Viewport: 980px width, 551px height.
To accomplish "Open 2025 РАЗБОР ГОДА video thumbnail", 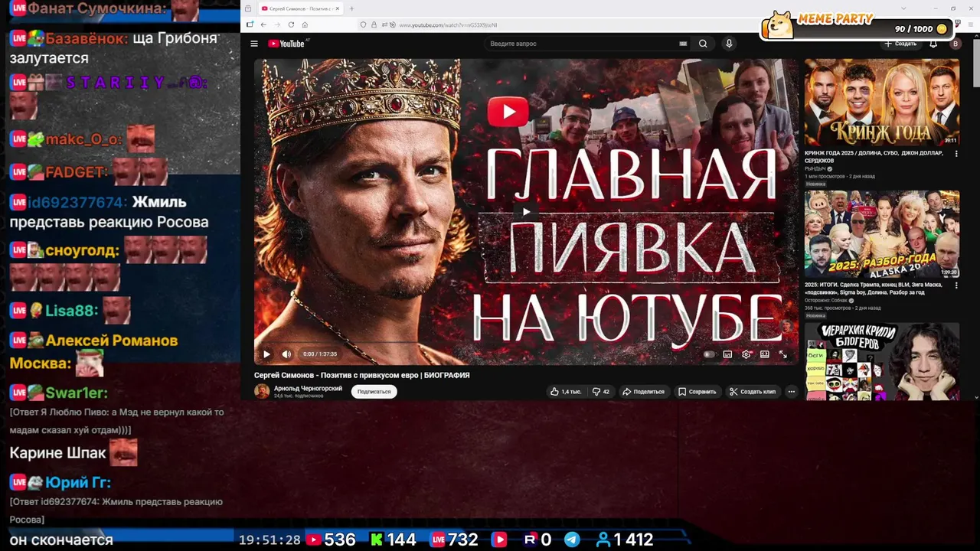I will tap(881, 234).
